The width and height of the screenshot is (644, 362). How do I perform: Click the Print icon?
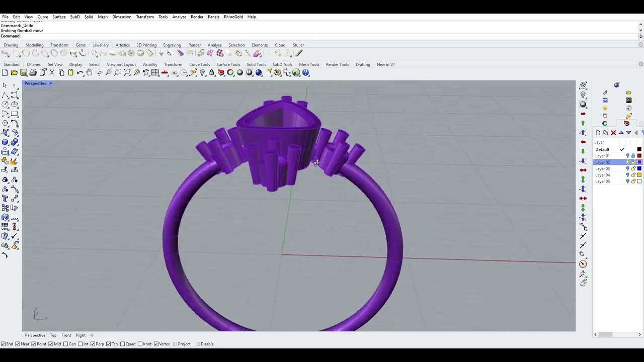point(33,73)
